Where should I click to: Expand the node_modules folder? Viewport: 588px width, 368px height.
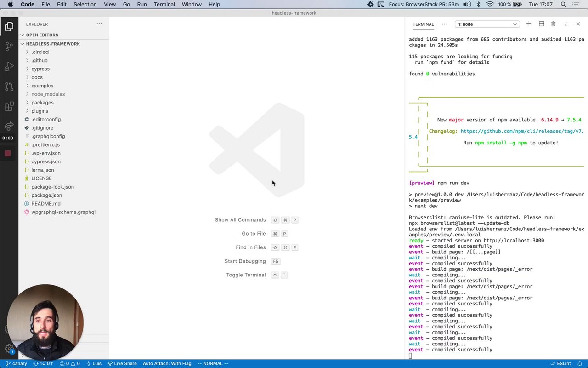point(63,94)
